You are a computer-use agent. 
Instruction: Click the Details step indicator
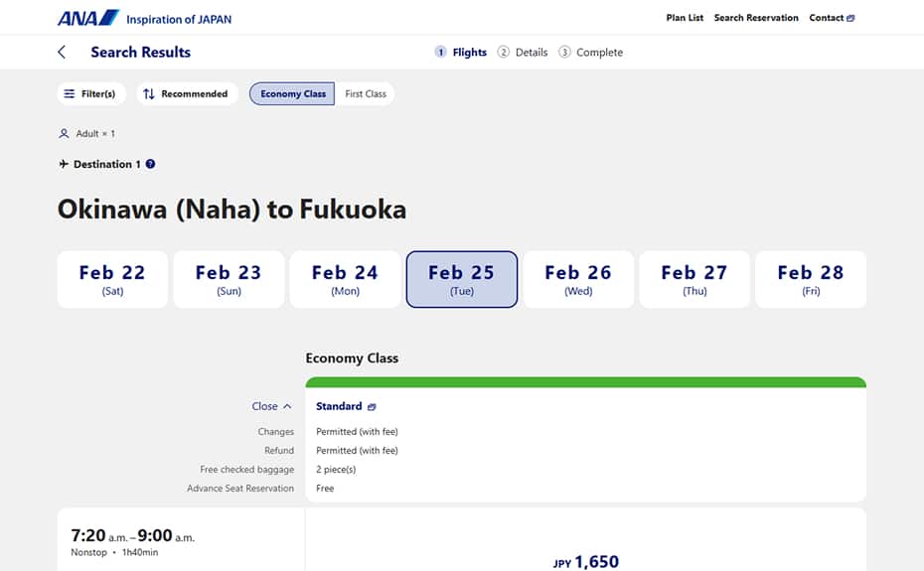(x=523, y=52)
